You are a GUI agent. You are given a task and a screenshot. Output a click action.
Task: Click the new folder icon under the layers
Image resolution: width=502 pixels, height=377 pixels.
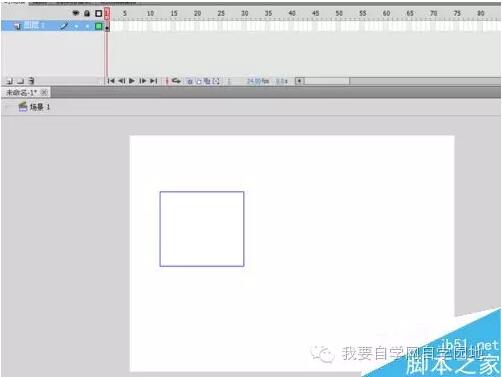point(20,81)
